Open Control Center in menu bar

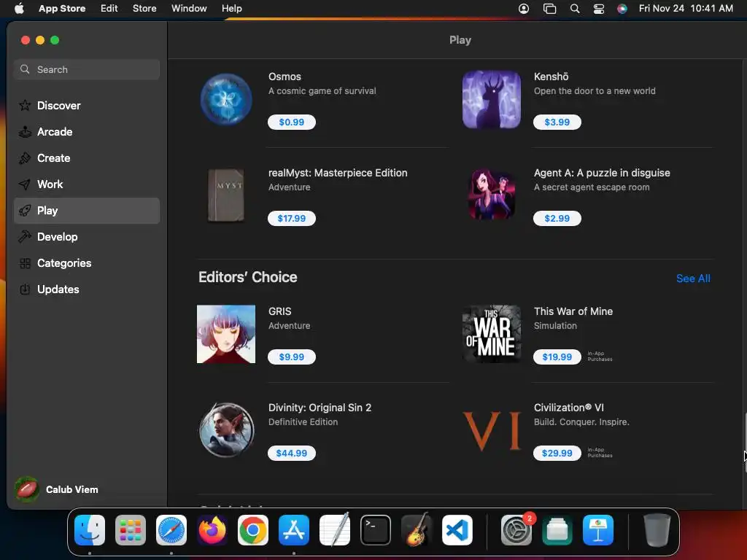coord(598,9)
